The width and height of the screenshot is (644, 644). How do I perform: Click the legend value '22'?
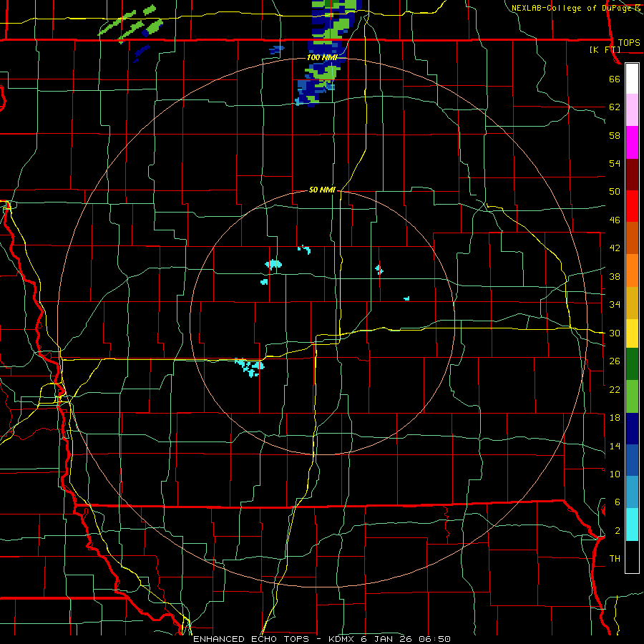pyautogui.click(x=615, y=389)
